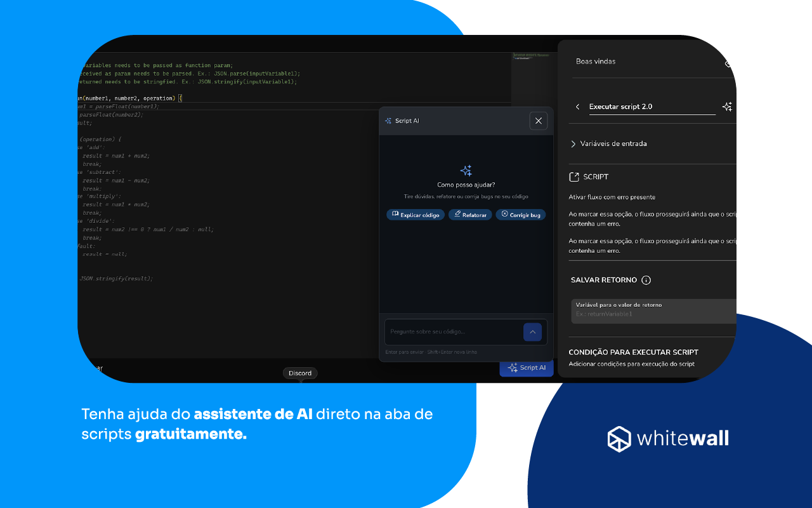Click the 'Ativar fluxo com erro presente' label

click(612, 197)
